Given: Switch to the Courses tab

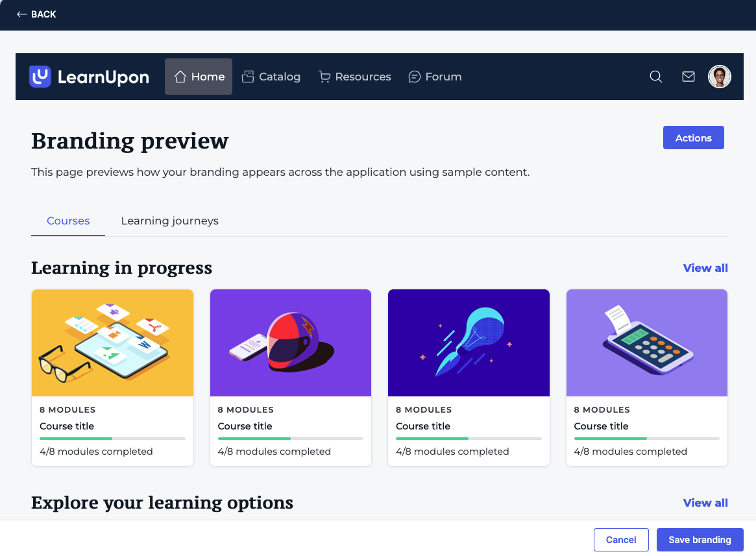Looking at the screenshot, I should pyautogui.click(x=68, y=221).
